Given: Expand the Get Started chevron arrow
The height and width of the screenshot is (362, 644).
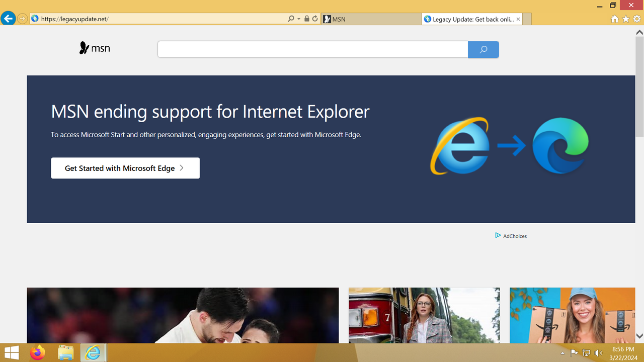Looking at the screenshot, I should 181,168.
